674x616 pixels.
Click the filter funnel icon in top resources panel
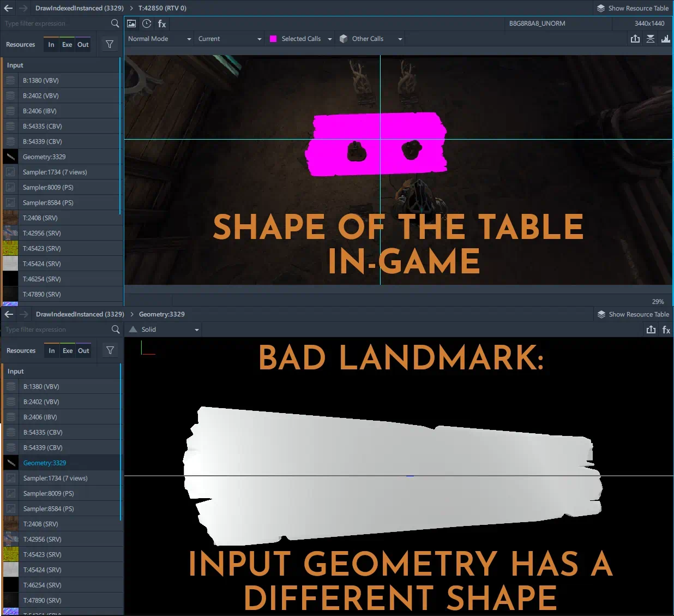110,45
